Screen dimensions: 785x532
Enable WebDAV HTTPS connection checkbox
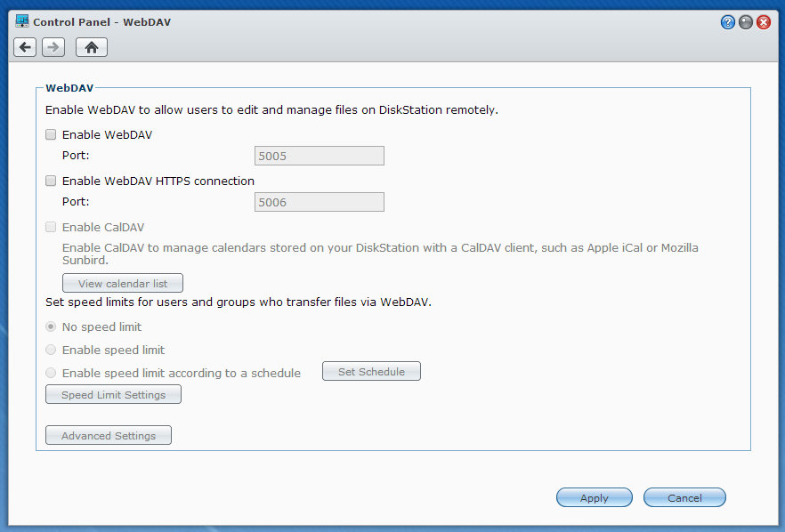(51, 181)
